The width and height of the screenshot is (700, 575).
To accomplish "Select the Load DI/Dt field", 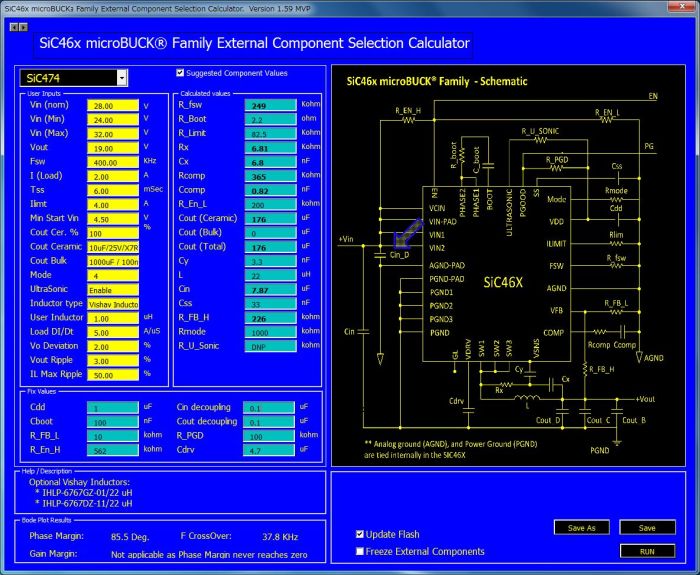I will point(113,333).
